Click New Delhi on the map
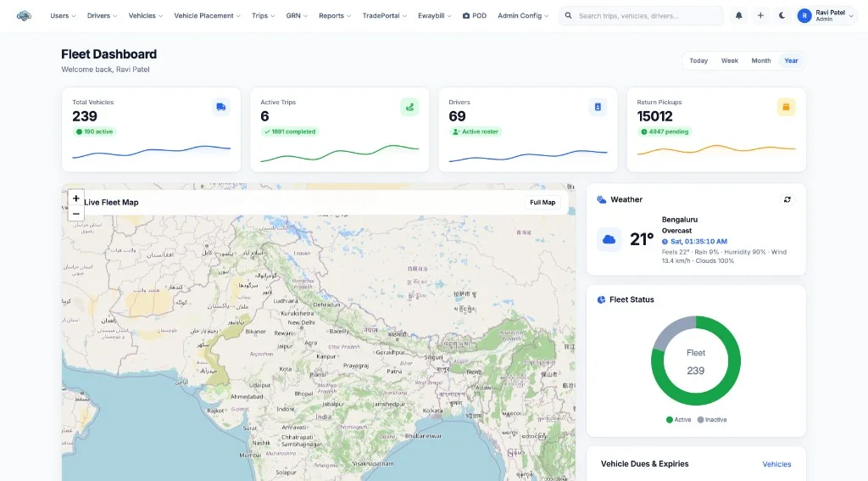 point(301,322)
